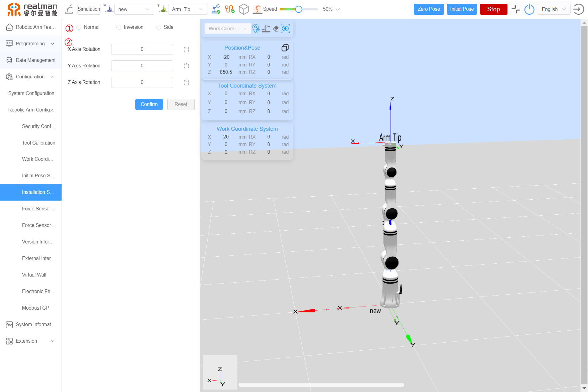Select the Normal installation radio button
The image size is (588, 392).
tap(79, 27)
